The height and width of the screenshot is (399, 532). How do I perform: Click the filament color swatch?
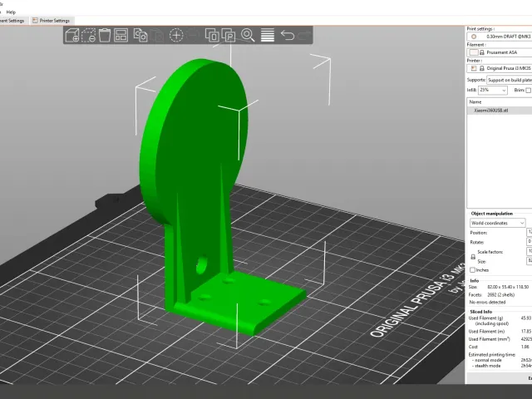(474, 52)
